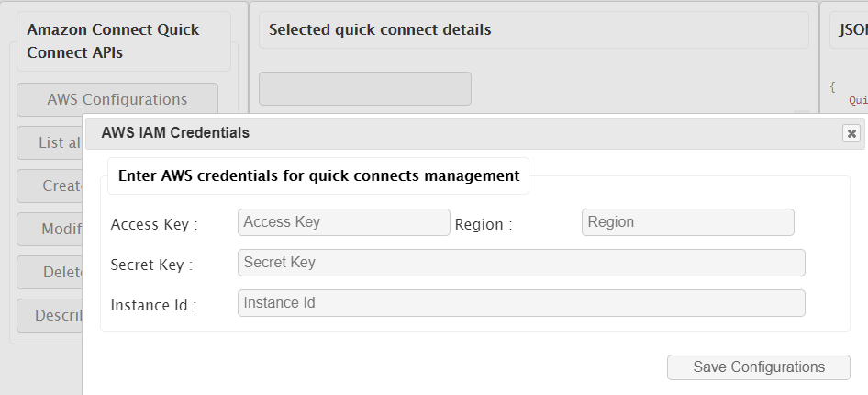868x395 pixels.
Task: Click into the Instance Id field
Action: 521,303
